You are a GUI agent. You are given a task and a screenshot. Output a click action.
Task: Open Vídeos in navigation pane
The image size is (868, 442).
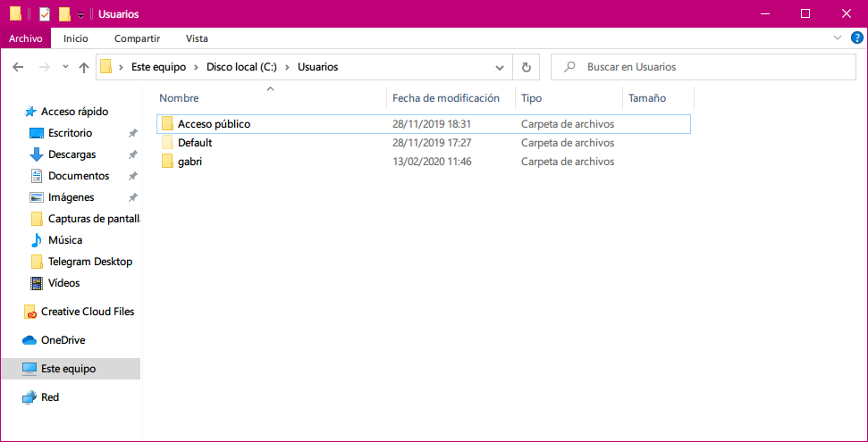[63, 283]
